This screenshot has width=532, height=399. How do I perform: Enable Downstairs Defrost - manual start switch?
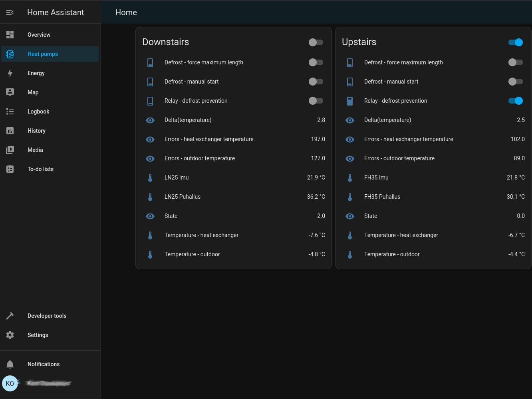pyautogui.click(x=316, y=82)
